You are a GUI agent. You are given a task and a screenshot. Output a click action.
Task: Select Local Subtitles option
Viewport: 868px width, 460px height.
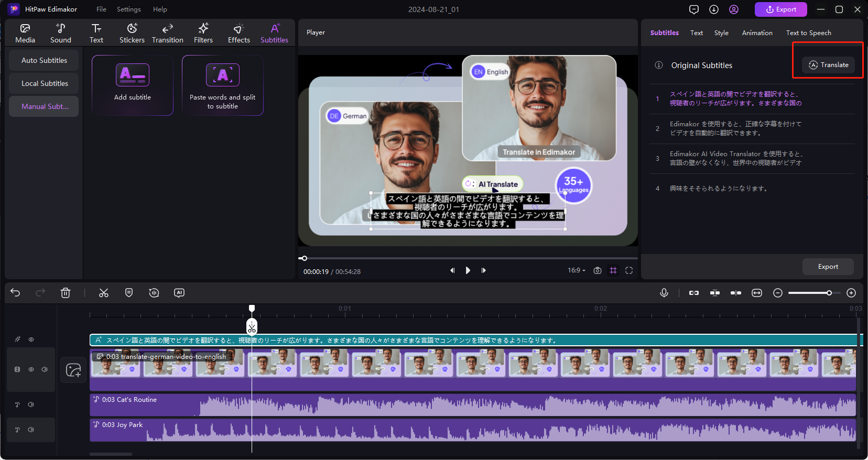(44, 83)
